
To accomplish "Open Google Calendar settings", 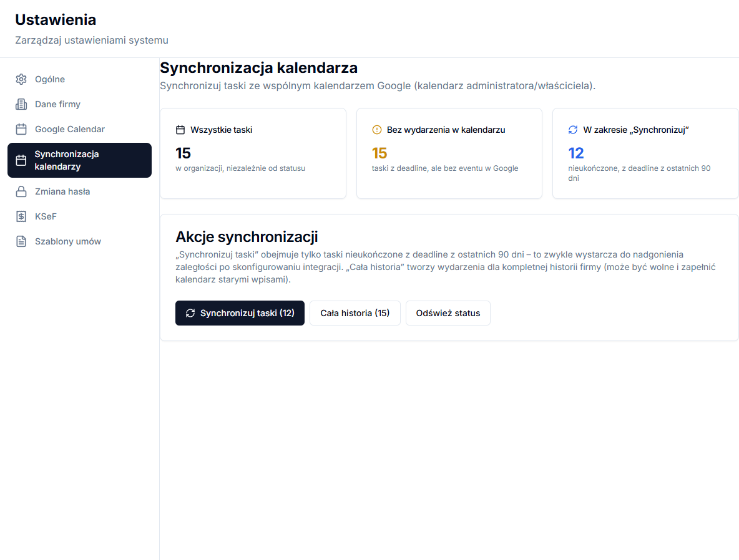I will (x=80, y=129).
